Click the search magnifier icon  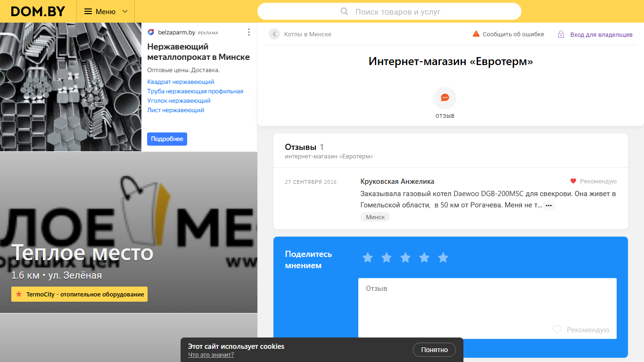344,11
